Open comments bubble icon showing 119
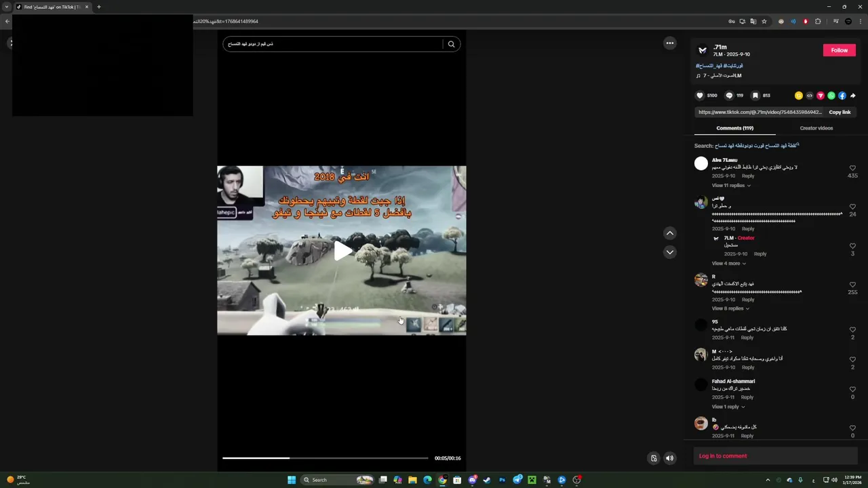This screenshot has height=488, width=868. (x=729, y=96)
